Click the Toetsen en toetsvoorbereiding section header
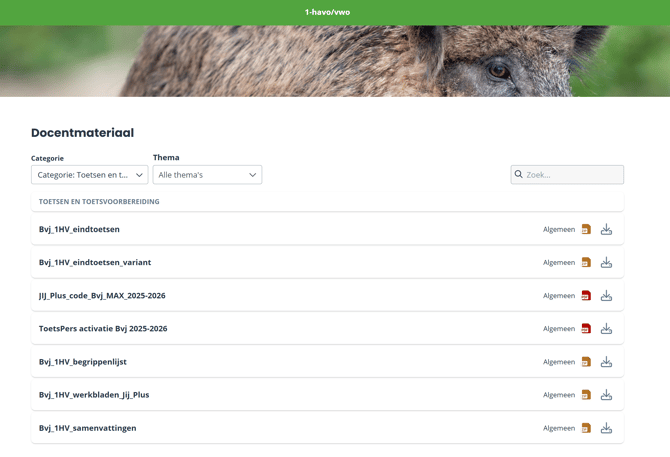This screenshot has height=457, width=670. point(99,202)
